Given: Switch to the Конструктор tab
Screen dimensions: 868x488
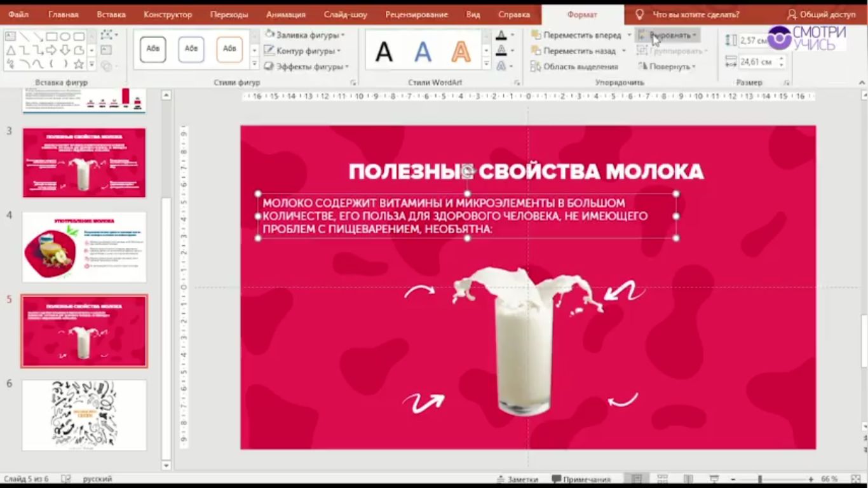Looking at the screenshot, I should coord(168,15).
